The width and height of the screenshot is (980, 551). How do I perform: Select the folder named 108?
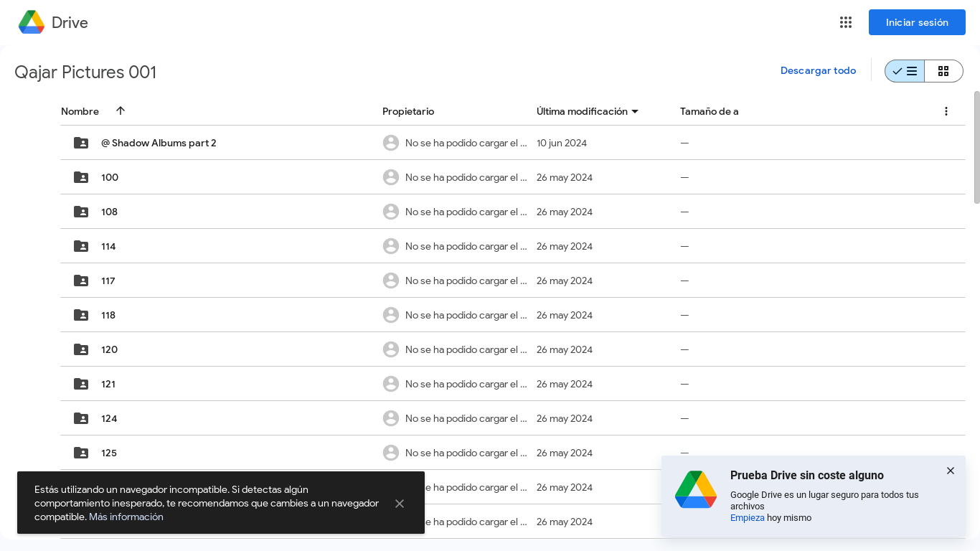point(109,212)
